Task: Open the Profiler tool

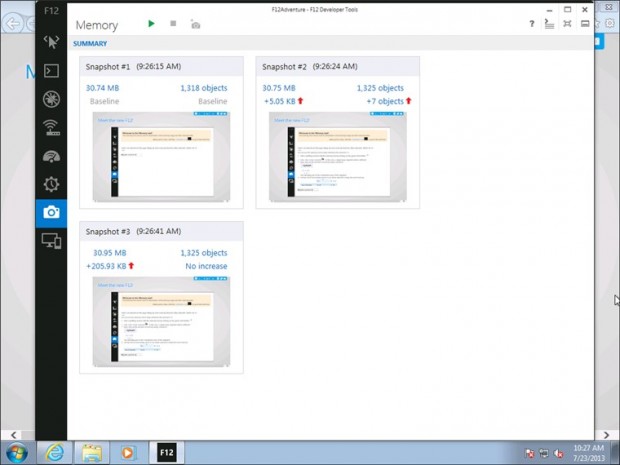Action: tap(51, 184)
